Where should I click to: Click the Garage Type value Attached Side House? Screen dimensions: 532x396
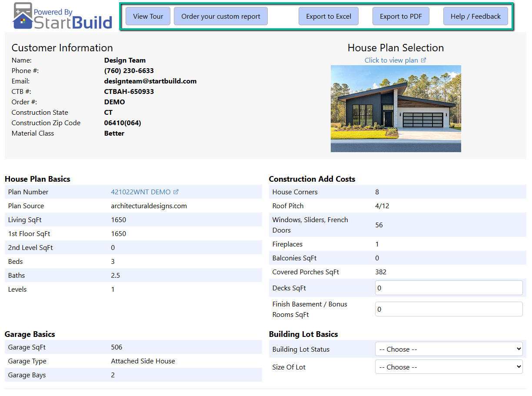click(x=143, y=361)
